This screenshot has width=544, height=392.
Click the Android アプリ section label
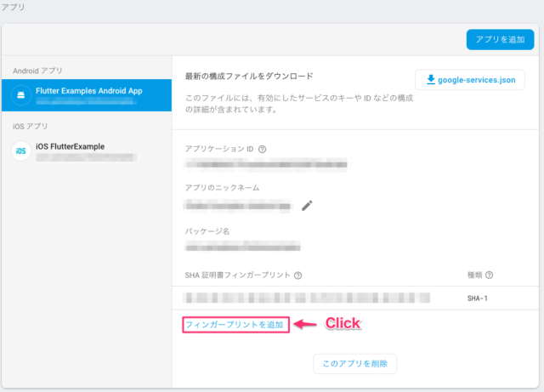[x=37, y=71]
